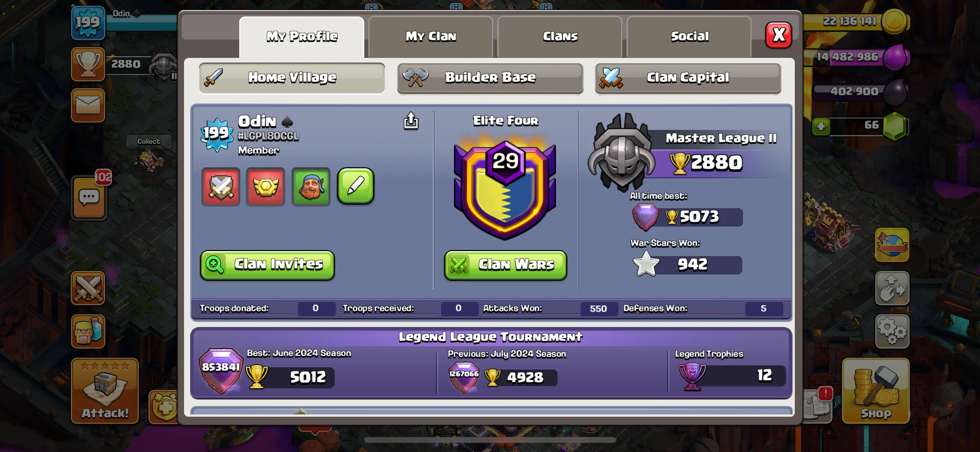The width and height of the screenshot is (980, 452).
Task: Select the builder character label badge
Action: tap(311, 187)
